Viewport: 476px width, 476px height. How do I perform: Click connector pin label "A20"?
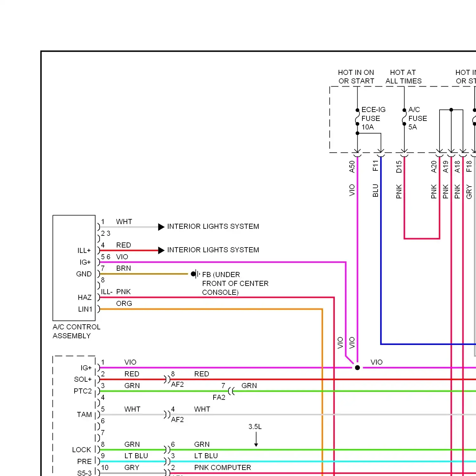coord(434,167)
